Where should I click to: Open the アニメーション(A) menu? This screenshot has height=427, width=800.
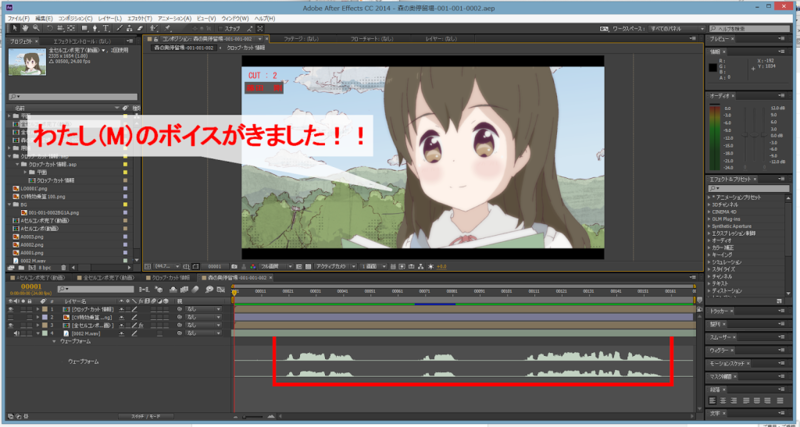174,18
